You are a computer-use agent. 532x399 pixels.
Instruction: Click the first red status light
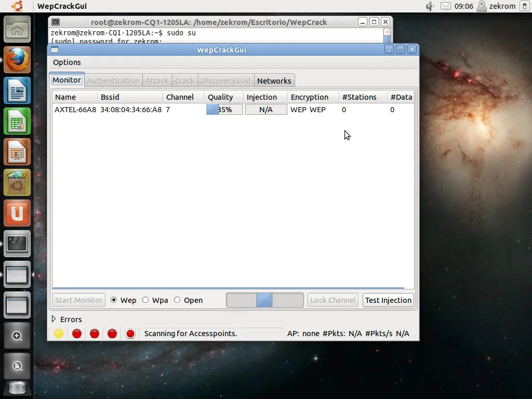click(x=77, y=334)
